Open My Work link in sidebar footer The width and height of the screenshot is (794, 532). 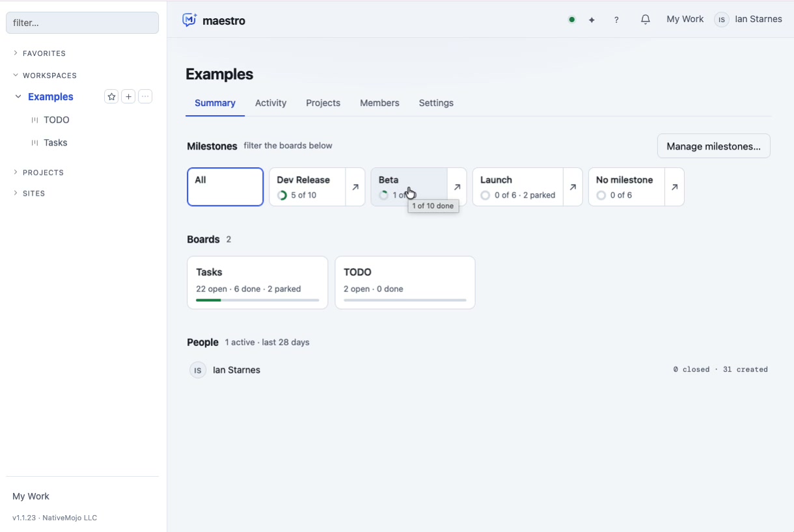(x=31, y=496)
